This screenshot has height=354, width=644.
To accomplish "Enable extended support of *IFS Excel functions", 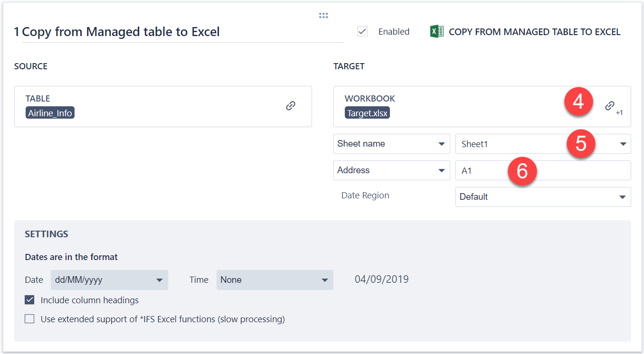I will [x=29, y=319].
